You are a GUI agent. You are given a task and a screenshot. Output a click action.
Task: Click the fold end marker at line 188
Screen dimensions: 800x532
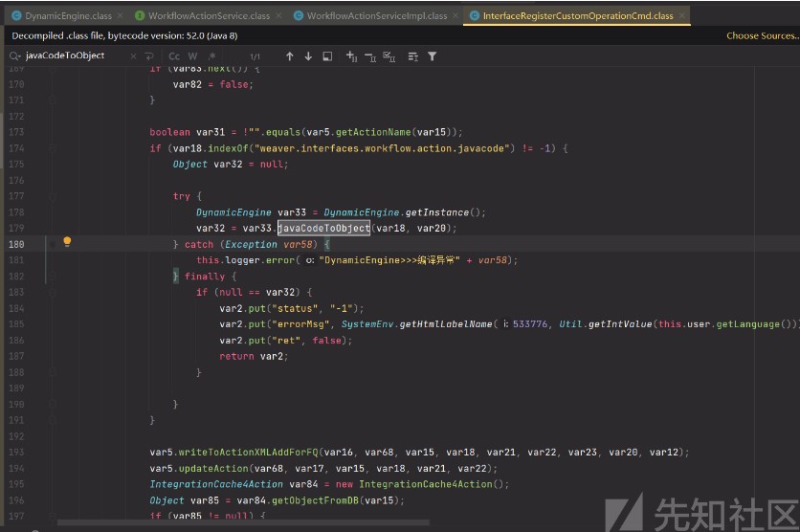tap(53, 372)
